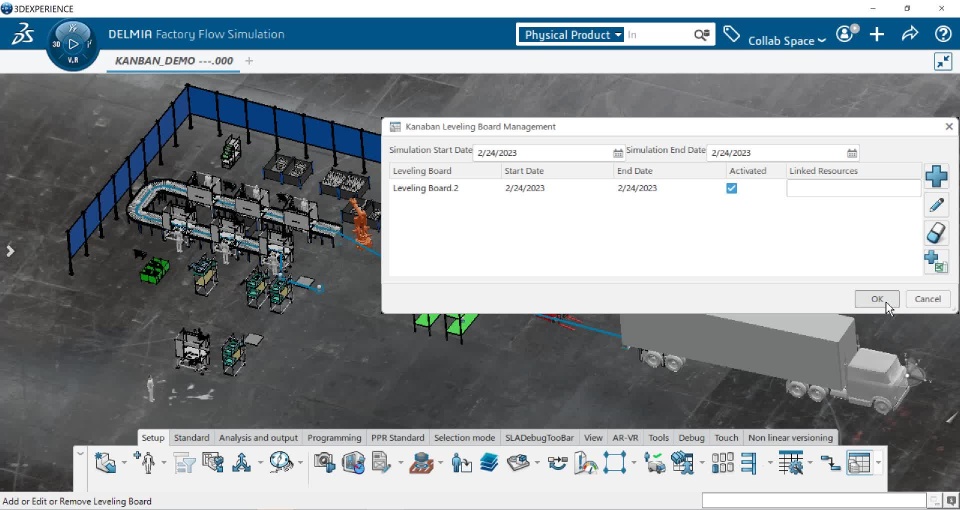Click the search magnifier icon

point(702,35)
